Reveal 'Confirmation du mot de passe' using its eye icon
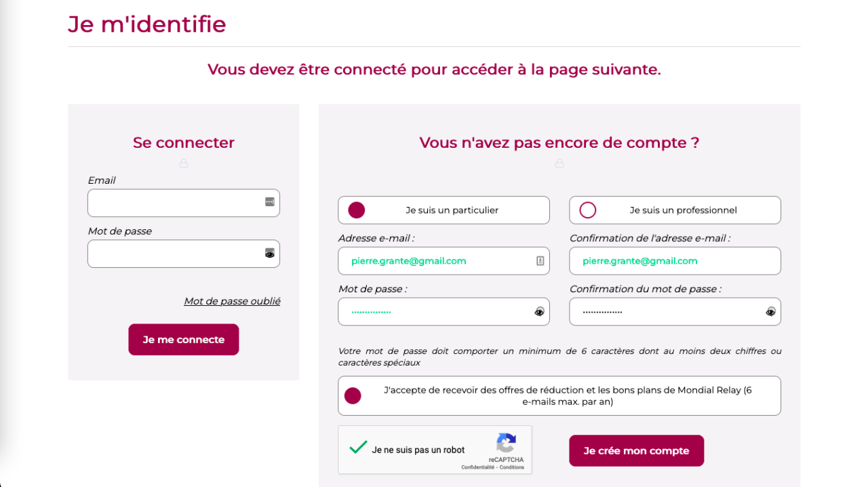This screenshot has height=487, width=868. pyautogui.click(x=770, y=311)
